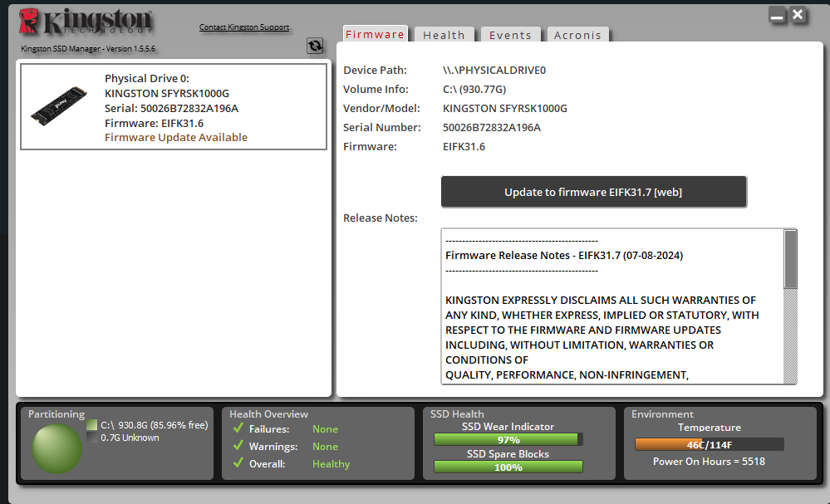Select the SSD drive thumbnail image
The width and height of the screenshot is (830, 504).
point(59,105)
